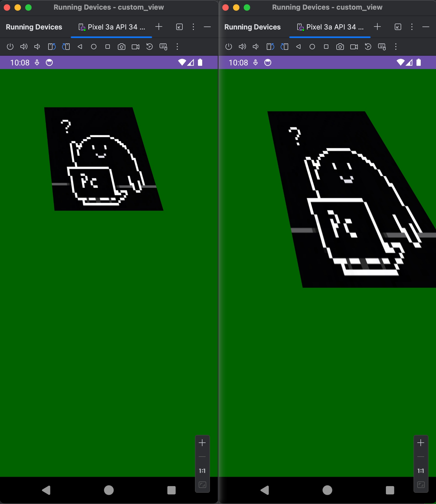Toggle the session reset control

tap(149, 47)
